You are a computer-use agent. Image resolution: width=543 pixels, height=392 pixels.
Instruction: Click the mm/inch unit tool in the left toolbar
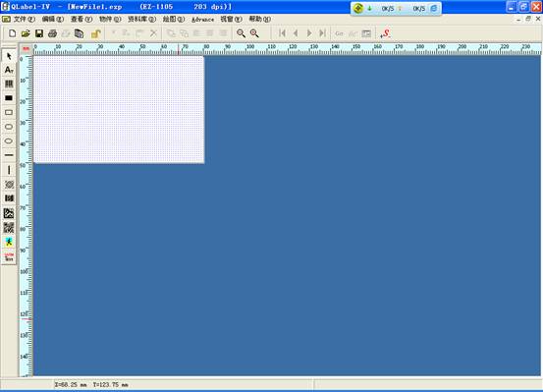9,256
